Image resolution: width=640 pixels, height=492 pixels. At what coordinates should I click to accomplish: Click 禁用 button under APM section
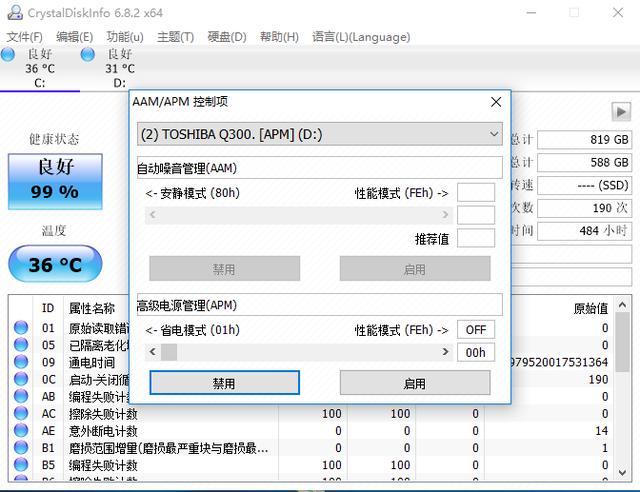tap(224, 383)
